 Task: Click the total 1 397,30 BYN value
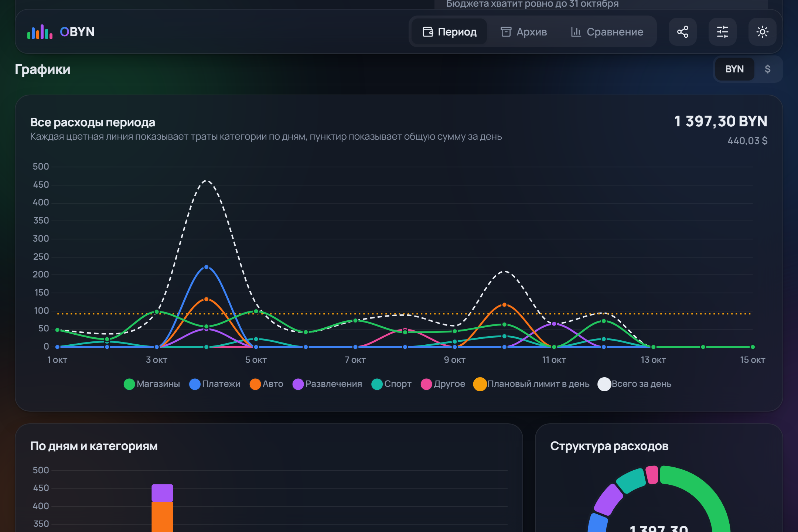(721, 121)
